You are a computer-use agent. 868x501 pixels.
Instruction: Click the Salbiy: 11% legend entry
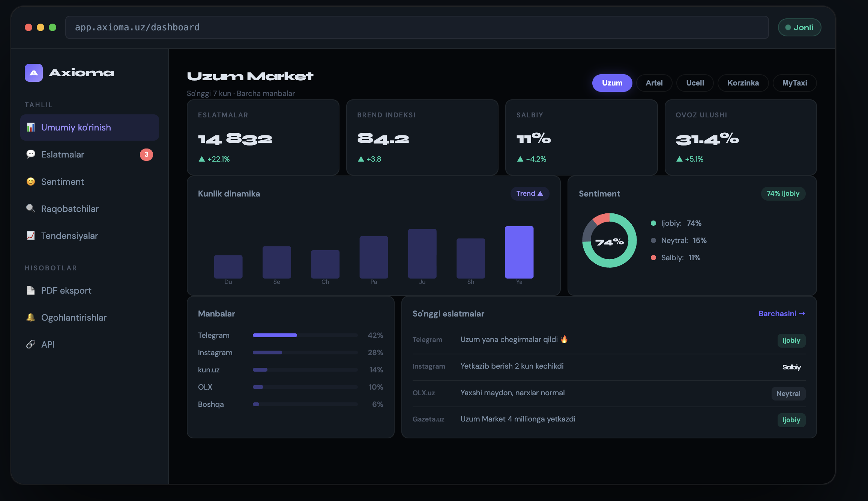point(676,258)
